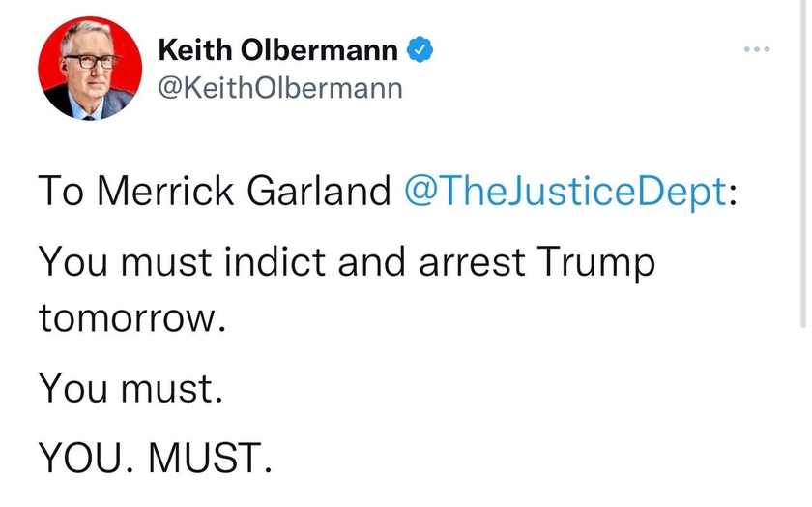
Task: Click the blue verified checkmark badge
Action: (x=420, y=49)
